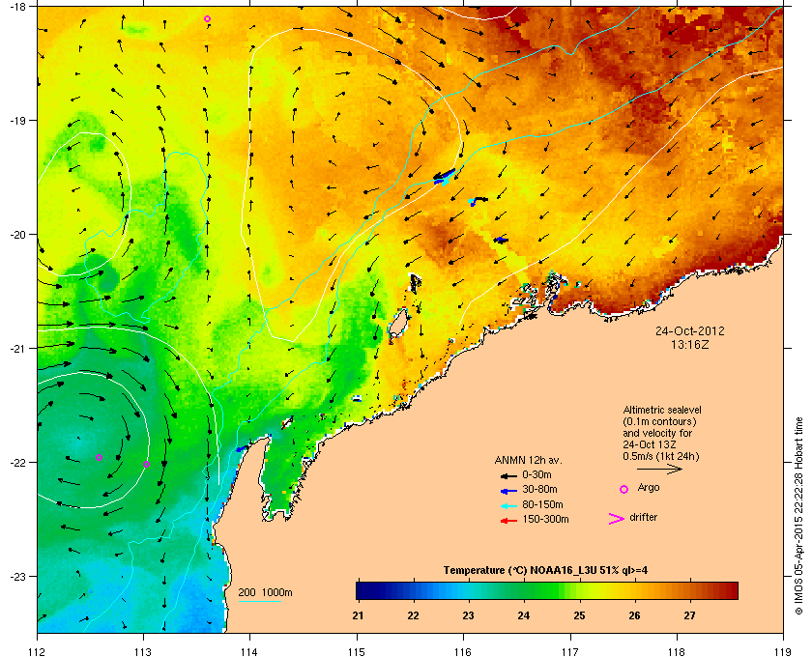This screenshot has width=812, height=657.
Task: Click the '(0.1m contours)' text line
Action: click(659, 421)
